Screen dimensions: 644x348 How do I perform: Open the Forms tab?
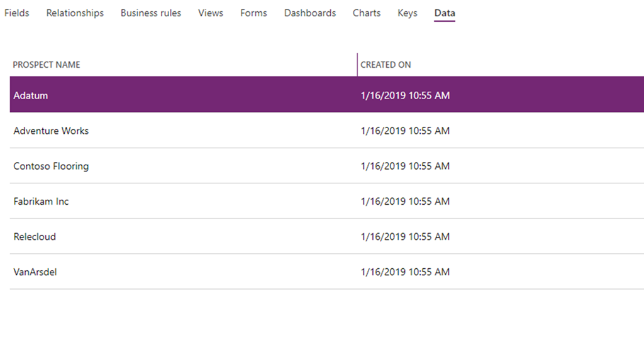(x=253, y=13)
